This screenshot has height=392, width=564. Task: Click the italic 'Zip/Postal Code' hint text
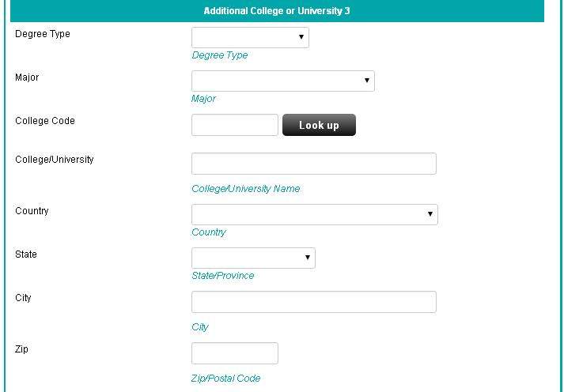coord(225,379)
